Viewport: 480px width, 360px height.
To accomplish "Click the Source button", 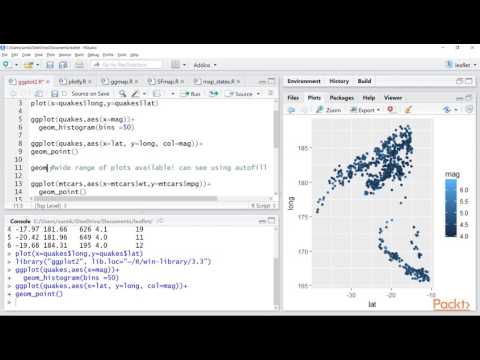I will [240, 94].
